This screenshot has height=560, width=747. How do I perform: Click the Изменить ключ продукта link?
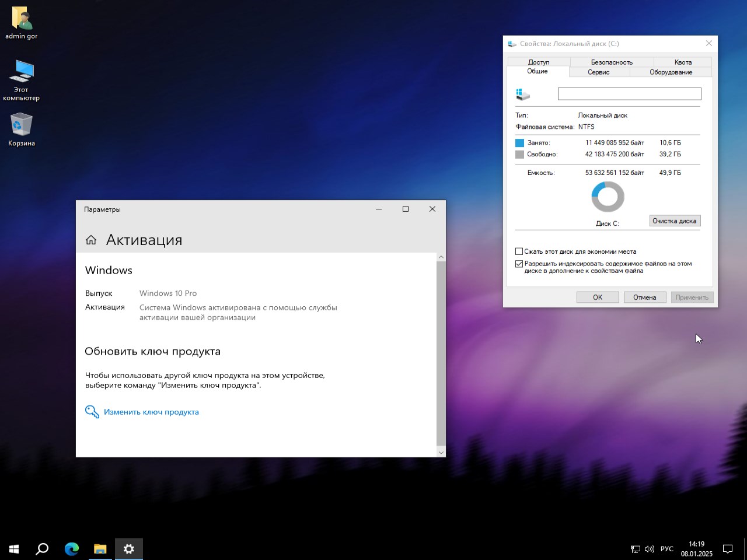tap(151, 412)
